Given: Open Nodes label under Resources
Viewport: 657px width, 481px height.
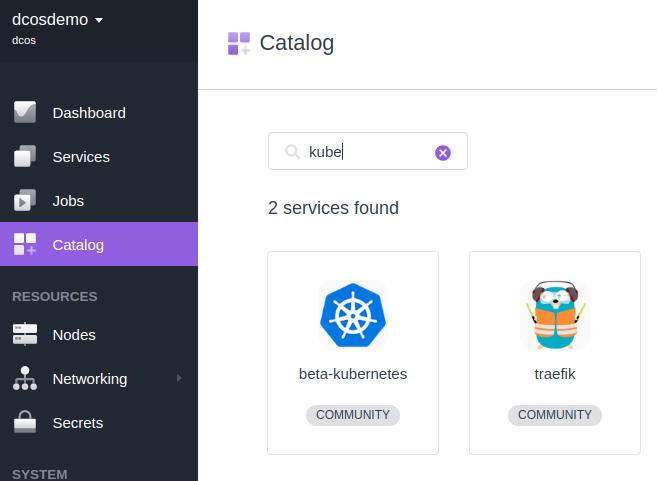Looking at the screenshot, I should pyautogui.click(x=74, y=335).
